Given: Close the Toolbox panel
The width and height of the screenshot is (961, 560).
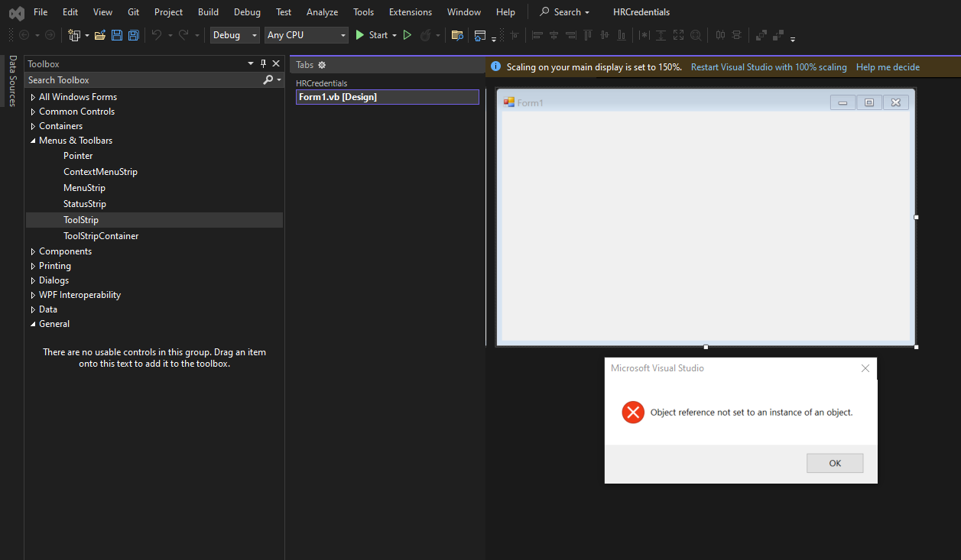Looking at the screenshot, I should click(276, 64).
